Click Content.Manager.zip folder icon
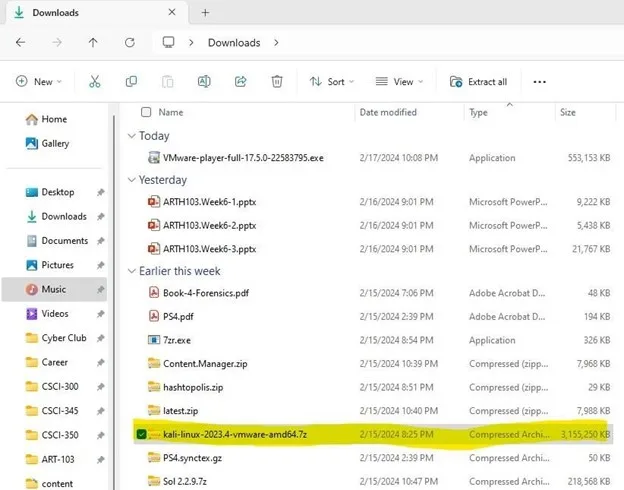This screenshot has height=490, width=624. pos(154,363)
